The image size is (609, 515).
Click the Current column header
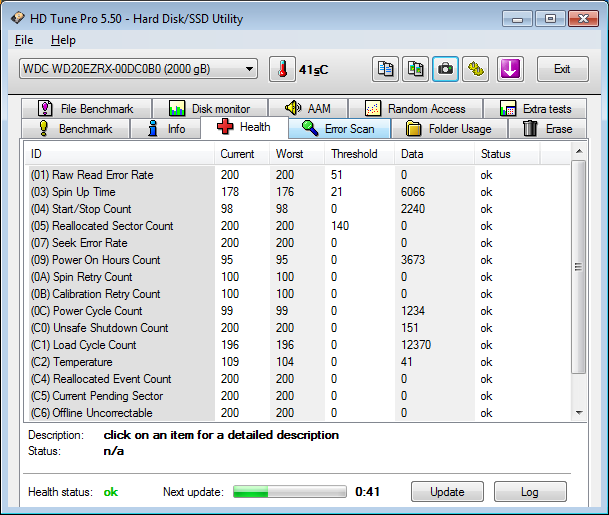pyautogui.click(x=242, y=154)
